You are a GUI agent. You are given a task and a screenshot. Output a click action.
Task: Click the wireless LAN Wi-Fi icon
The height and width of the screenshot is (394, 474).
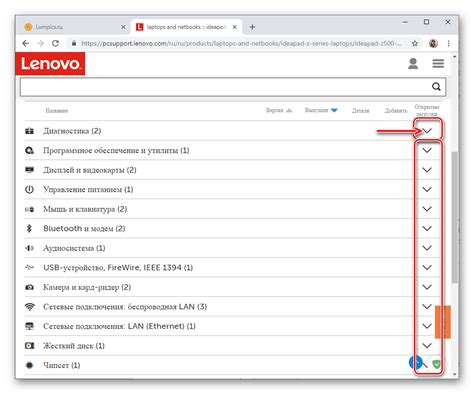coord(29,307)
